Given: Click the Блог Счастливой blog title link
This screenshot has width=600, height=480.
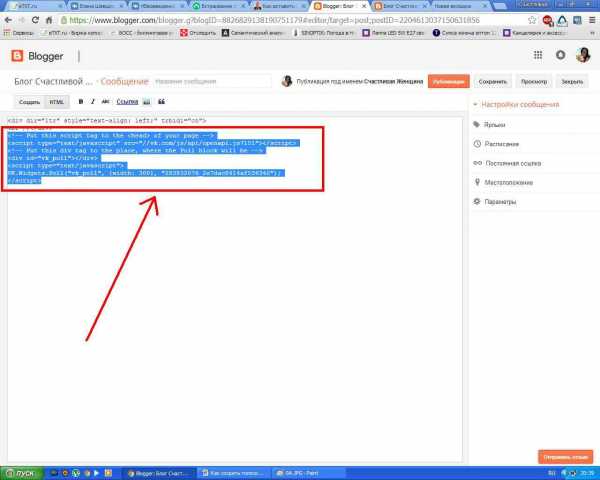Looking at the screenshot, I should tap(53, 82).
